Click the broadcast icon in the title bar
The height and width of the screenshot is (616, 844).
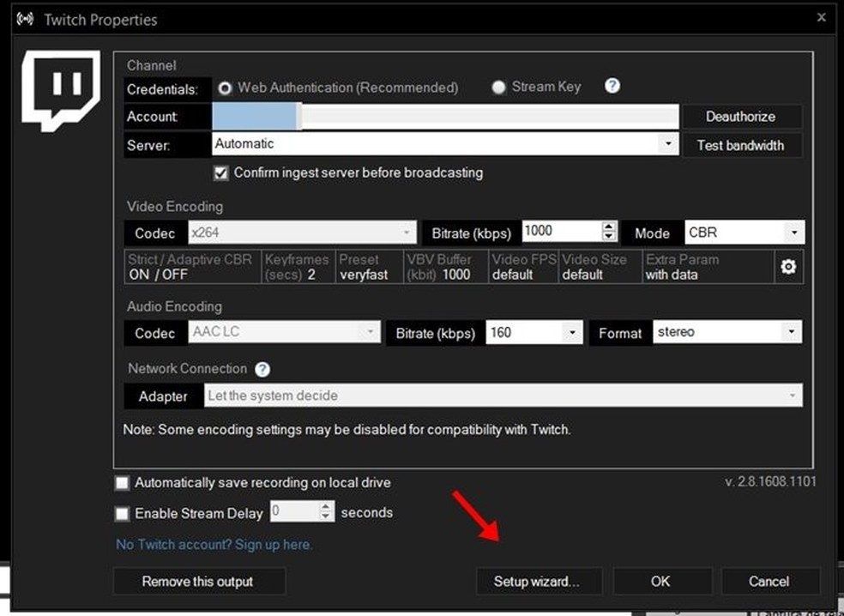pos(25,18)
